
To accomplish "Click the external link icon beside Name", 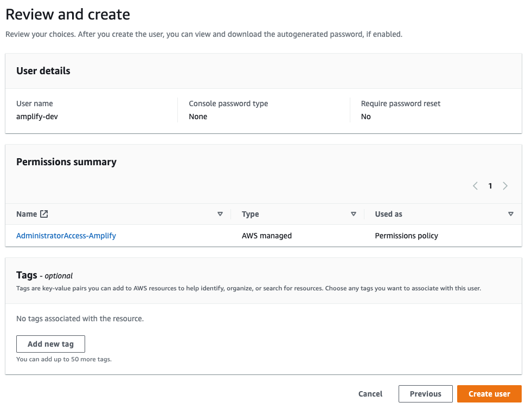I will pyautogui.click(x=44, y=214).
